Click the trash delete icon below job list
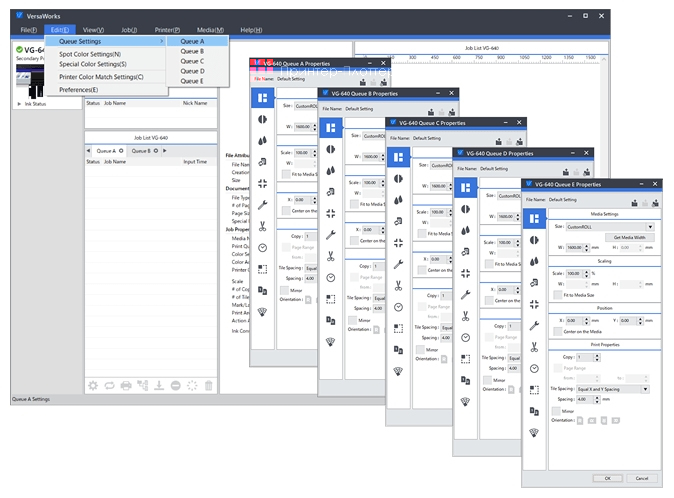Viewport: 674px width, 498px height. pyautogui.click(x=208, y=385)
